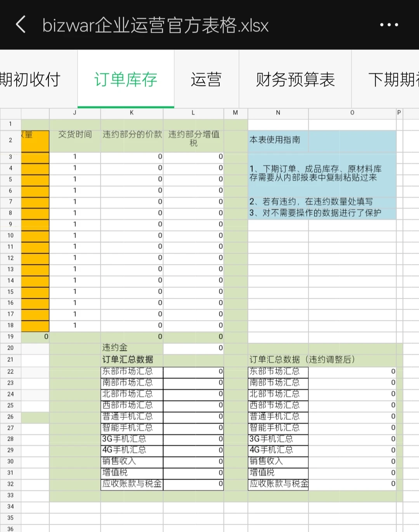
Task: Click 销售收入 in column K
Action: (132, 461)
